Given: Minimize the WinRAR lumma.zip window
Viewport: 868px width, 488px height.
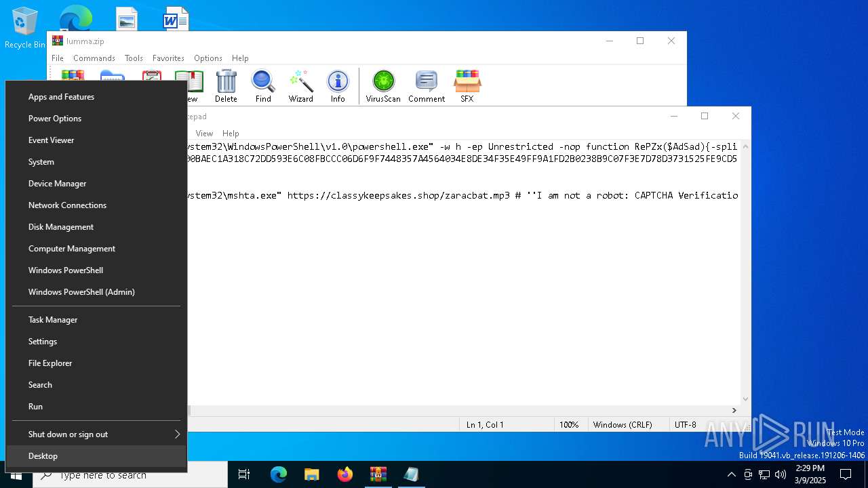Looking at the screenshot, I should point(609,41).
